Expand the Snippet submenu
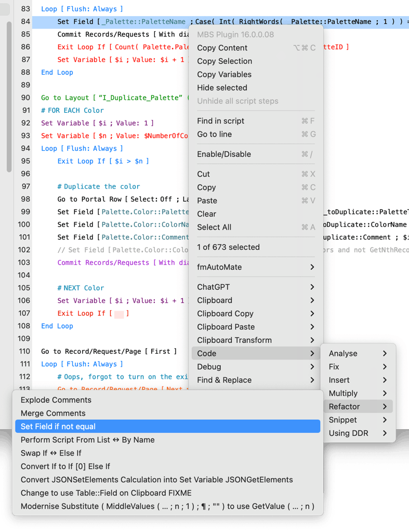Screen dimensions: 409x532 point(358,420)
